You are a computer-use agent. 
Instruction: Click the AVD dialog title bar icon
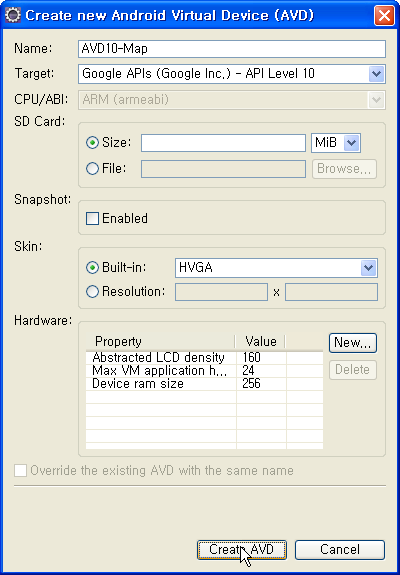tap(13, 15)
